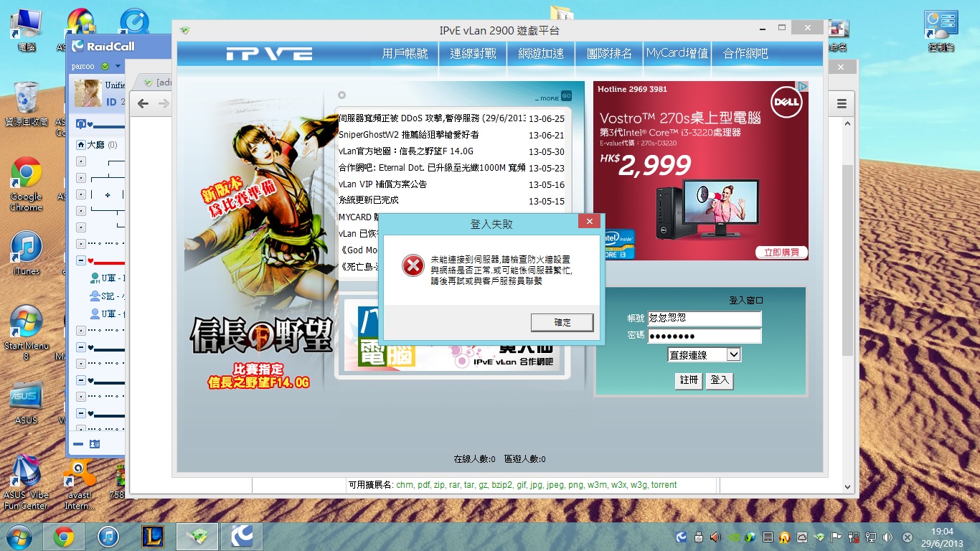Click the MORE link above the news list

pos(549,98)
